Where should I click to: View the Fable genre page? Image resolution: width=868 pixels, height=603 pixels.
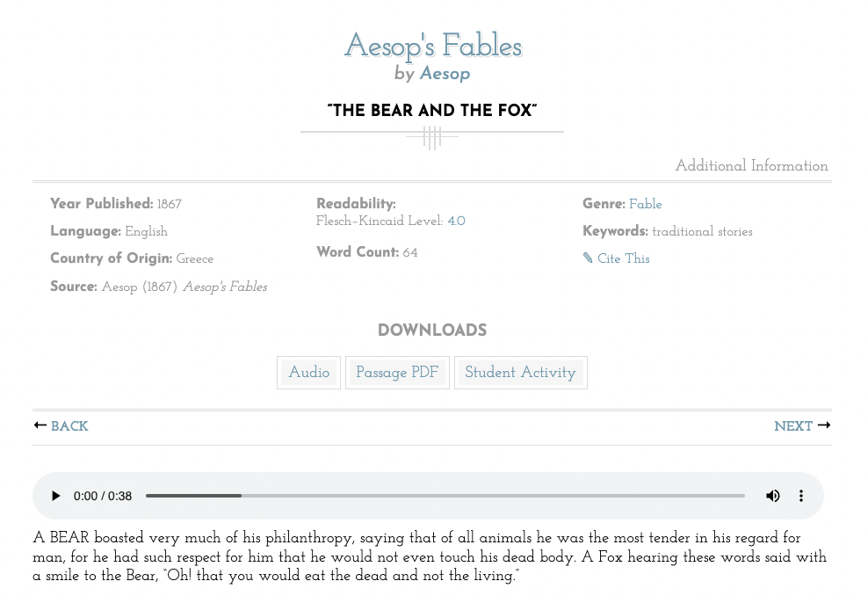point(646,204)
